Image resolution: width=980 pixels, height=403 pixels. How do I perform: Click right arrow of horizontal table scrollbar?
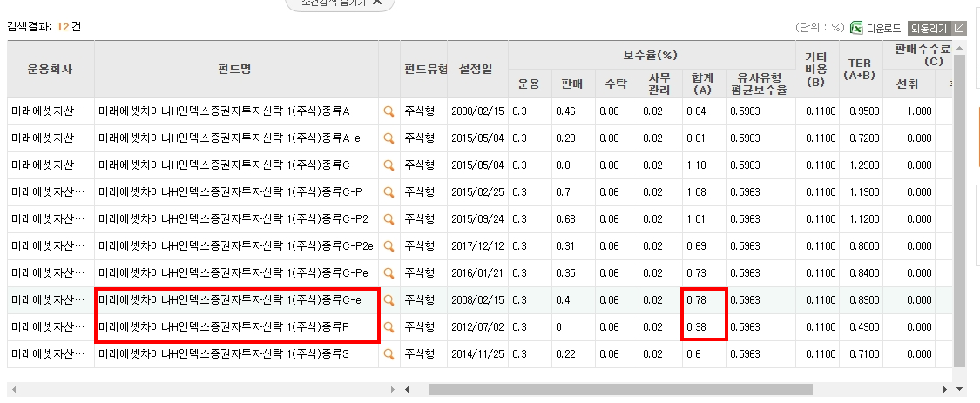945,389
